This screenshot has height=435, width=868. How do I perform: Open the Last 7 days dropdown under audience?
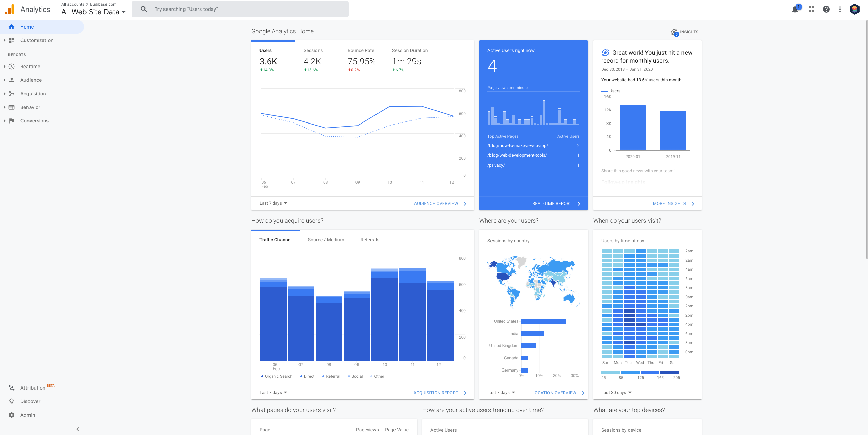click(273, 203)
